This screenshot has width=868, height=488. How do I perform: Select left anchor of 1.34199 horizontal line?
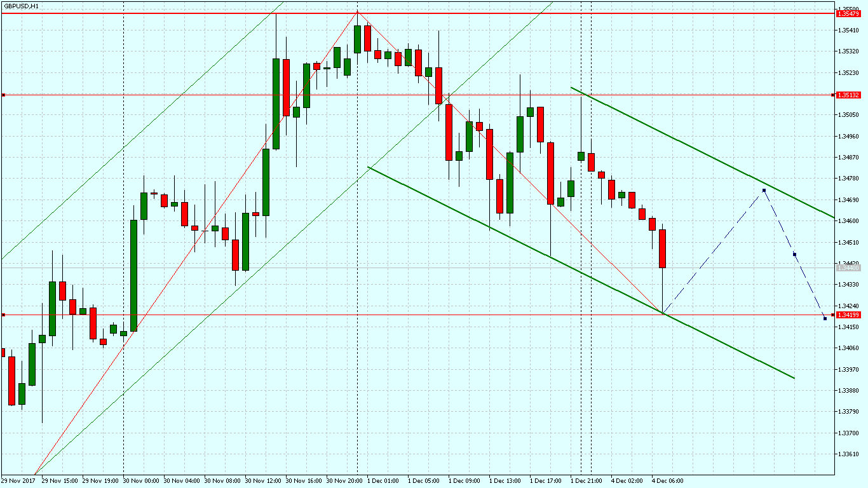[3, 315]
